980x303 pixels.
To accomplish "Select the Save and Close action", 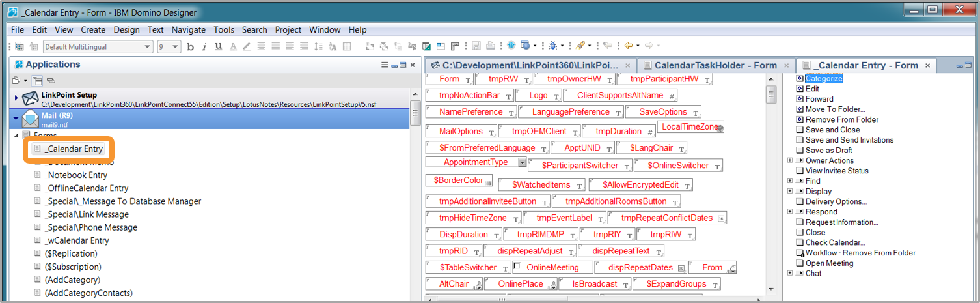I will click(832, 130).
